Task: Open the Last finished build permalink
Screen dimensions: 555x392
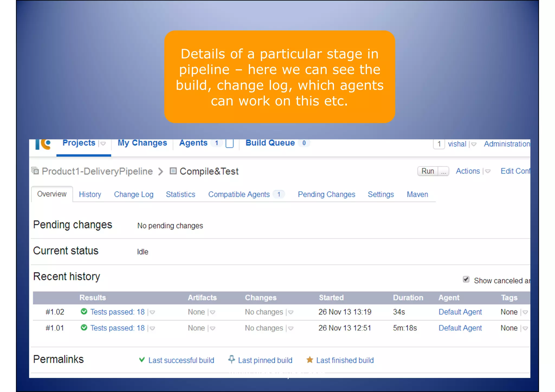Action: click(x=345, y=360)
